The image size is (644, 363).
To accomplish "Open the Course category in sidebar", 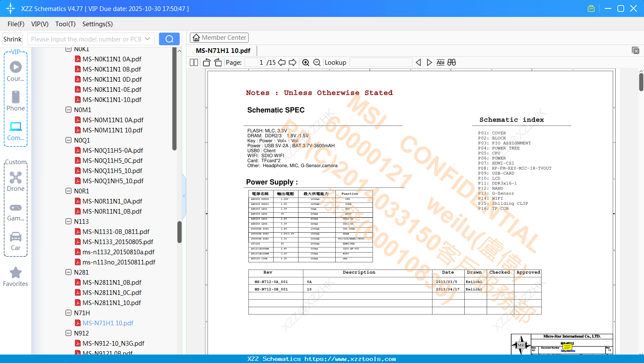I will point(16,71).
